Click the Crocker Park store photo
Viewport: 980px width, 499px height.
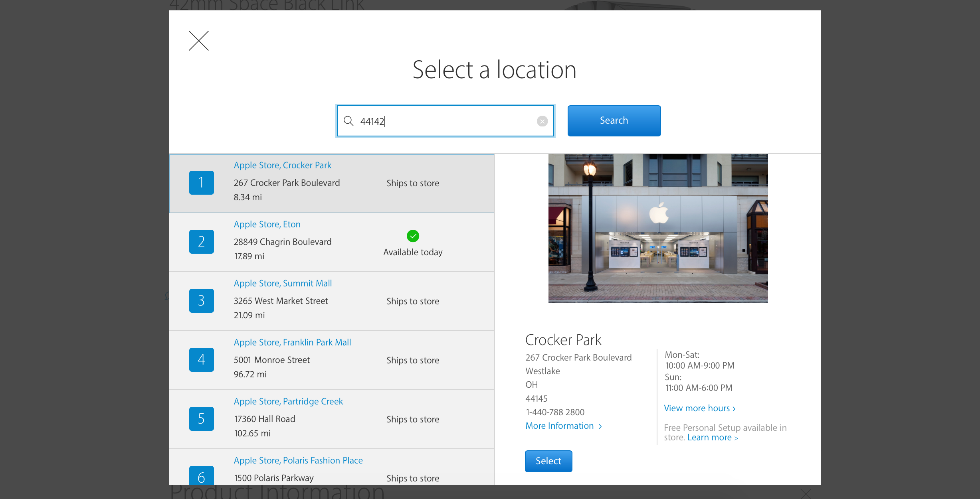[x=658, y=228]
